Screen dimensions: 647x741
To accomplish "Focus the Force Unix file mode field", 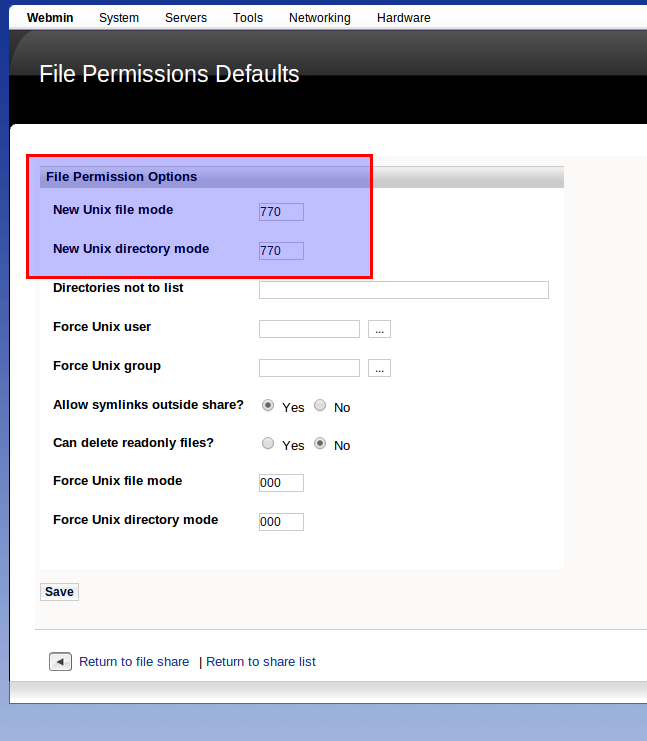I will coord(281,483).
